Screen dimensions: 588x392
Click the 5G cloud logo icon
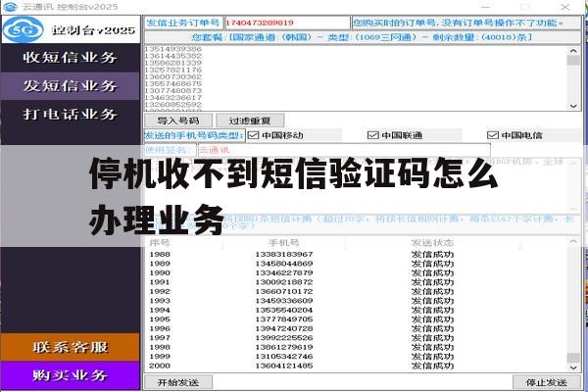tap(24, 29)
